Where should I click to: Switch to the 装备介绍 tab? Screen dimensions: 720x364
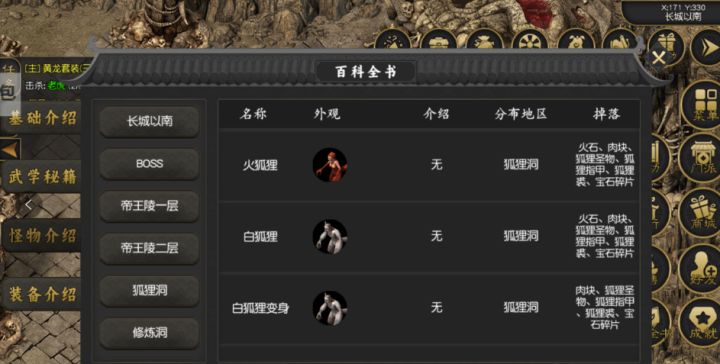(42, 294)
